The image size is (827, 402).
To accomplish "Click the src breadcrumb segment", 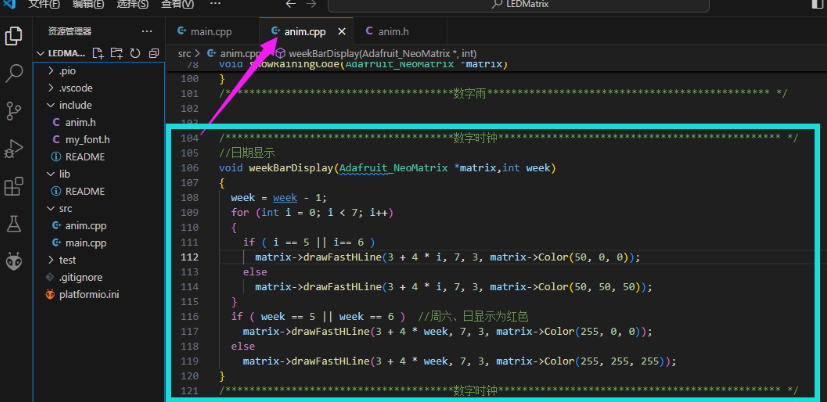I will (184, 53).
